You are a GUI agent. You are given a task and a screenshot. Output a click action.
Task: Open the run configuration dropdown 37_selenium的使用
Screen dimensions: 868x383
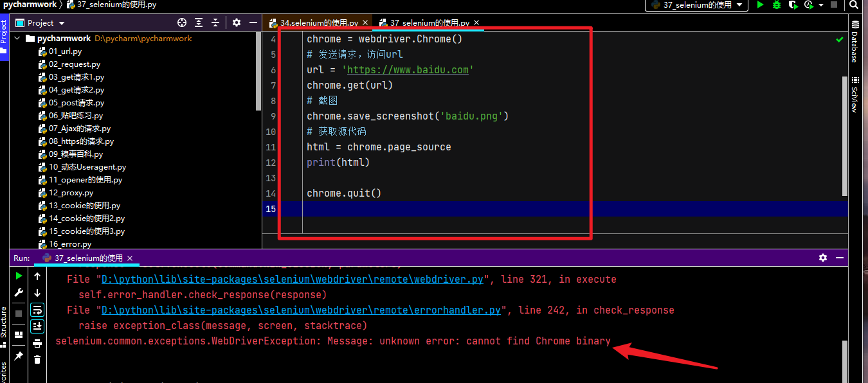point(696,4)
